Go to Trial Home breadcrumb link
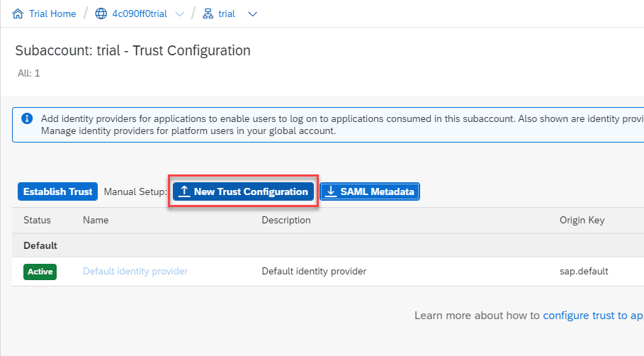The height and width of the screenshot is (356, 644). coord(52,14)
